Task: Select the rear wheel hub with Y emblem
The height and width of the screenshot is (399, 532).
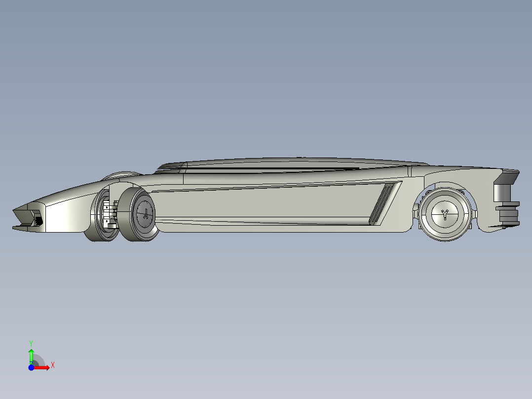Action: pos(445,214)
